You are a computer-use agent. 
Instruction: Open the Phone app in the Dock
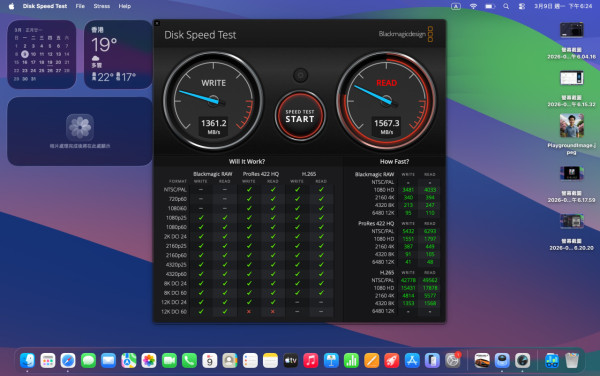coord(189,360)
